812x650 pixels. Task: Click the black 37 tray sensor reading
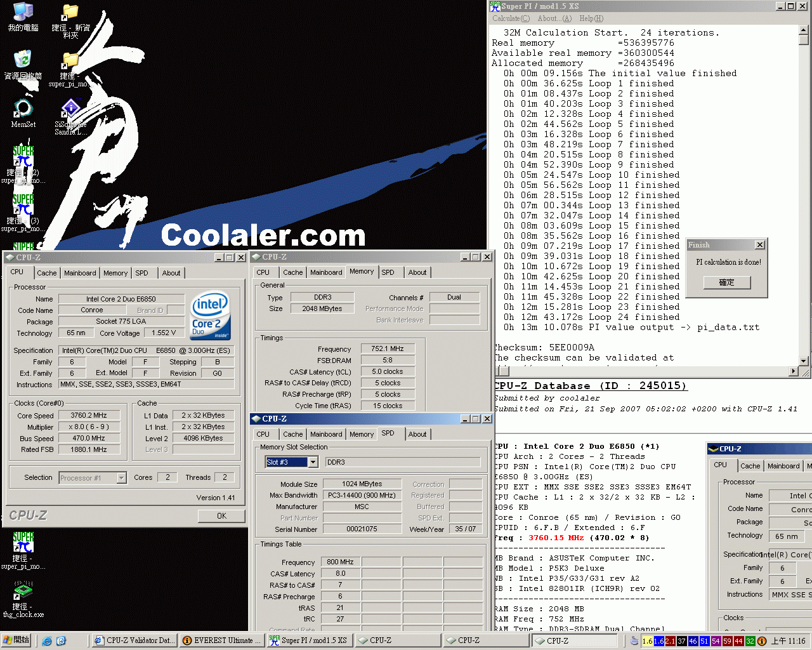pyautogui.click(x=681, y=641)
